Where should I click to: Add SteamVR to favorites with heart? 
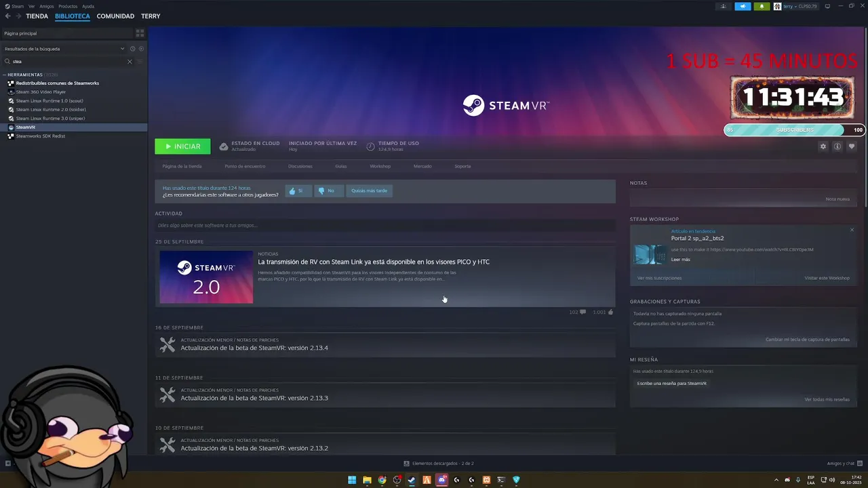852,146
